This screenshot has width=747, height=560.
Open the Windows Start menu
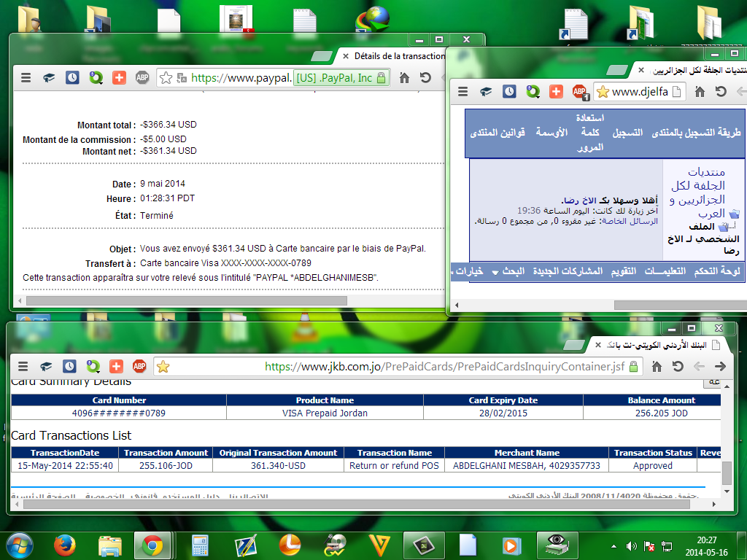(20, 545)
